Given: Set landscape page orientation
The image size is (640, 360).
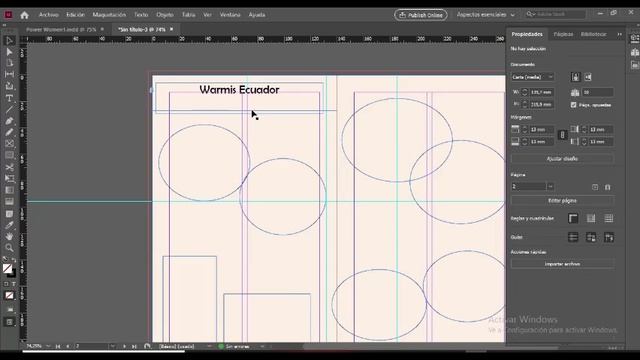Looking at the screenshot, I should click(588, 77).
